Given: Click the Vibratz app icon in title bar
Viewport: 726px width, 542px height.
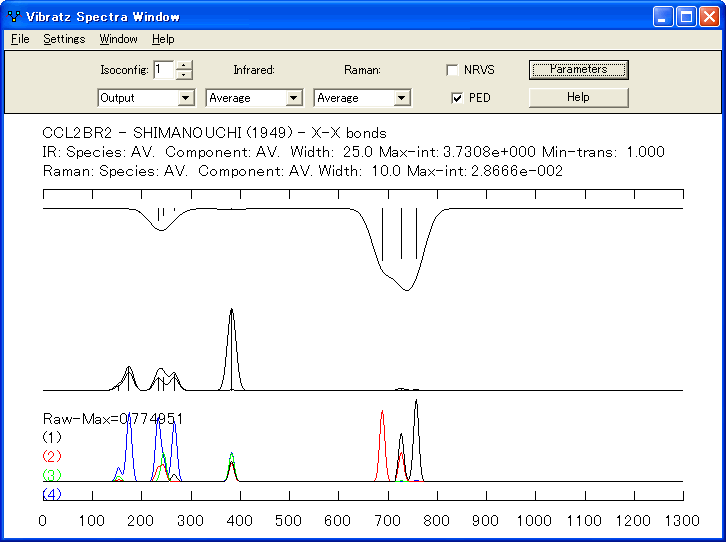Looking at the screenshot, I should [13, 17].
